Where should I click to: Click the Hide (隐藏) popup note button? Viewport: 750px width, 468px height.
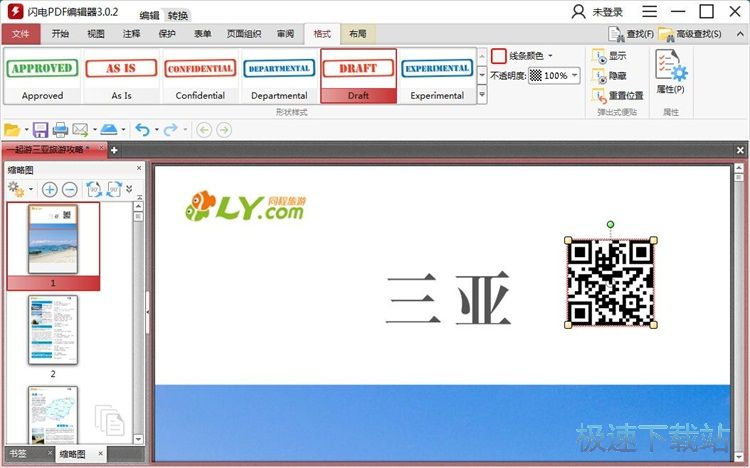point(609,76)
